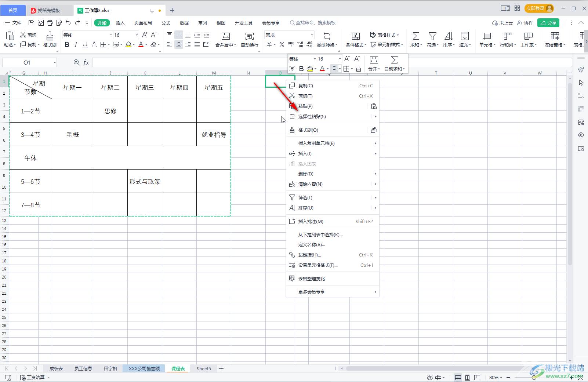Click the settings sliders icon in right sidebar
The height and width of the screenshot is (382, 588).
[x=581, y=96]
